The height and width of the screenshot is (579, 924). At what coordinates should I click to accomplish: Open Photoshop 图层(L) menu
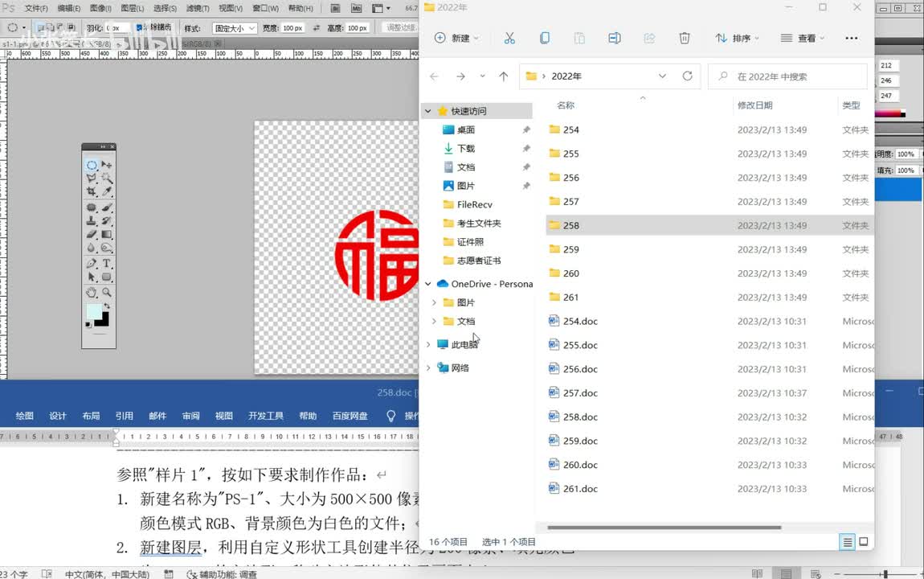coord(133,8)
